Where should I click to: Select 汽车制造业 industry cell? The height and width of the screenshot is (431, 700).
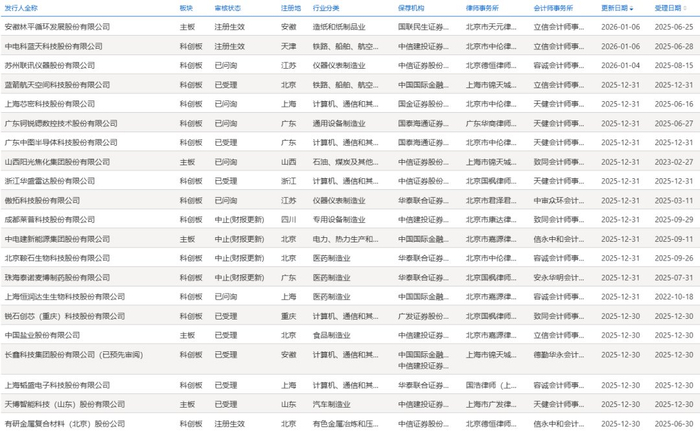coord(331,405)
